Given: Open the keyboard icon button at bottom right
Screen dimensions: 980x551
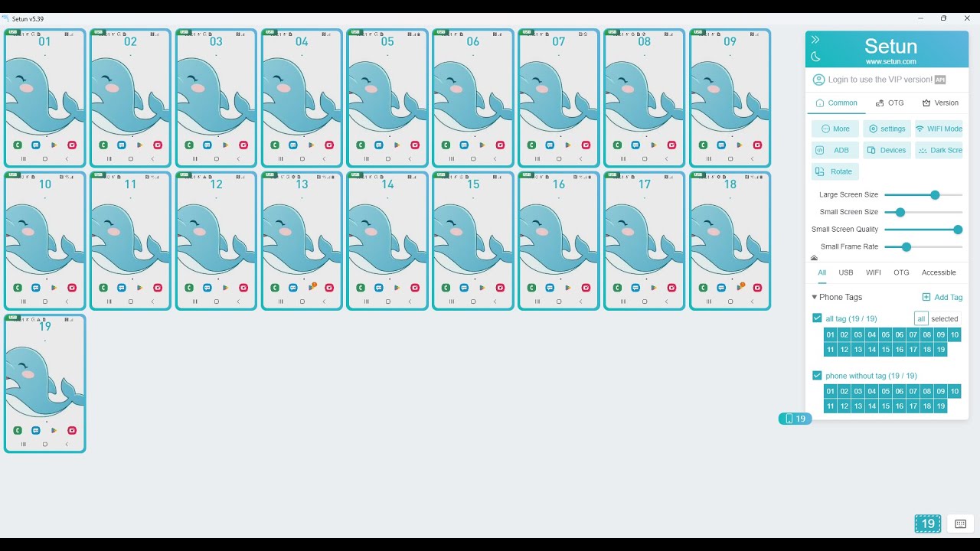Looking at the screenshot, I should pos(961,523).
